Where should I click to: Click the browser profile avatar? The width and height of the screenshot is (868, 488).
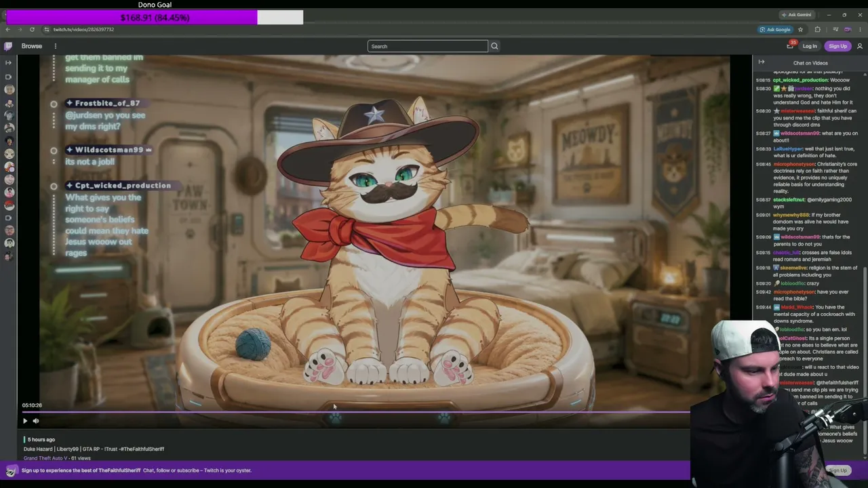(848, 29)
